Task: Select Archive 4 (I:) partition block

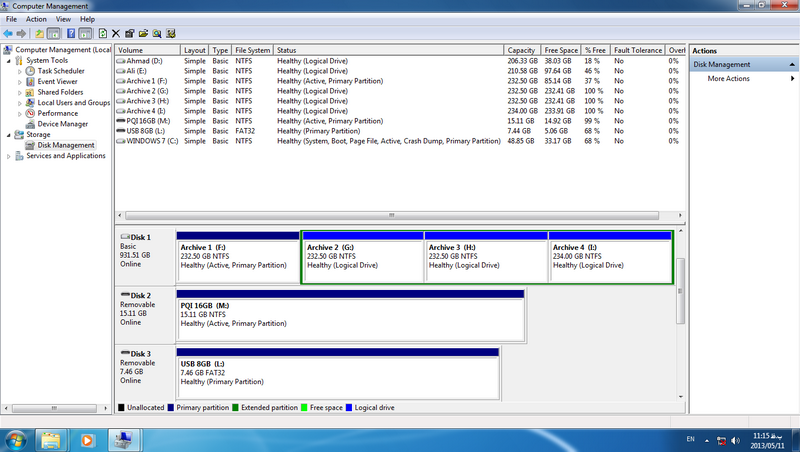Action: [x=610, y=257]
